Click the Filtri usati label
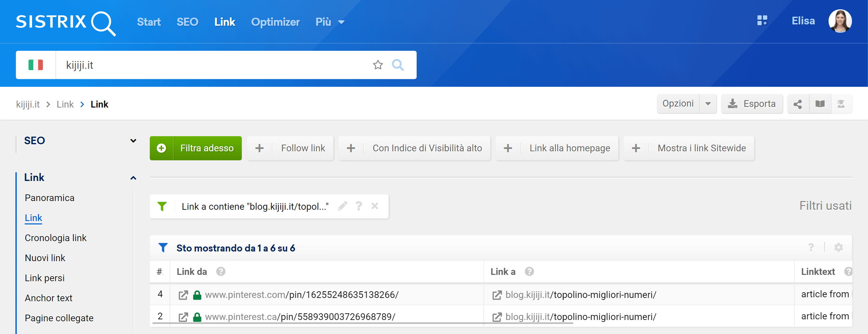 (x=825, y=206)
